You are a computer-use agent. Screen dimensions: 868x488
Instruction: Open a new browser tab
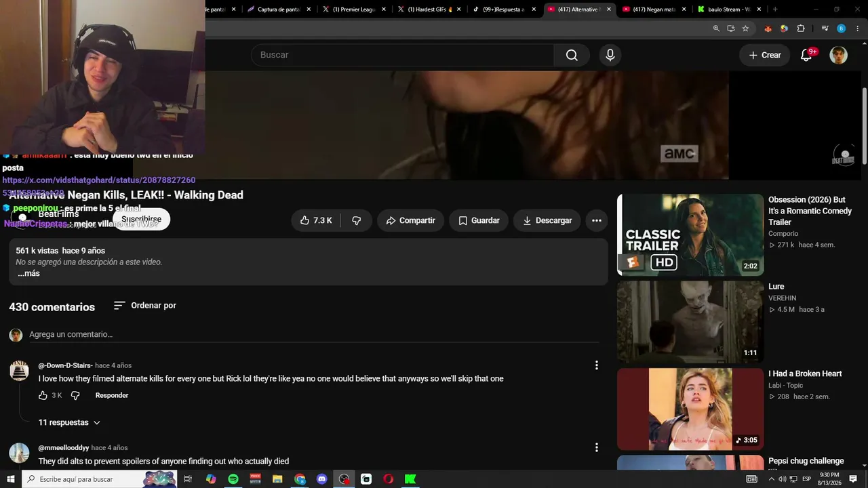[x=775, y=9]
